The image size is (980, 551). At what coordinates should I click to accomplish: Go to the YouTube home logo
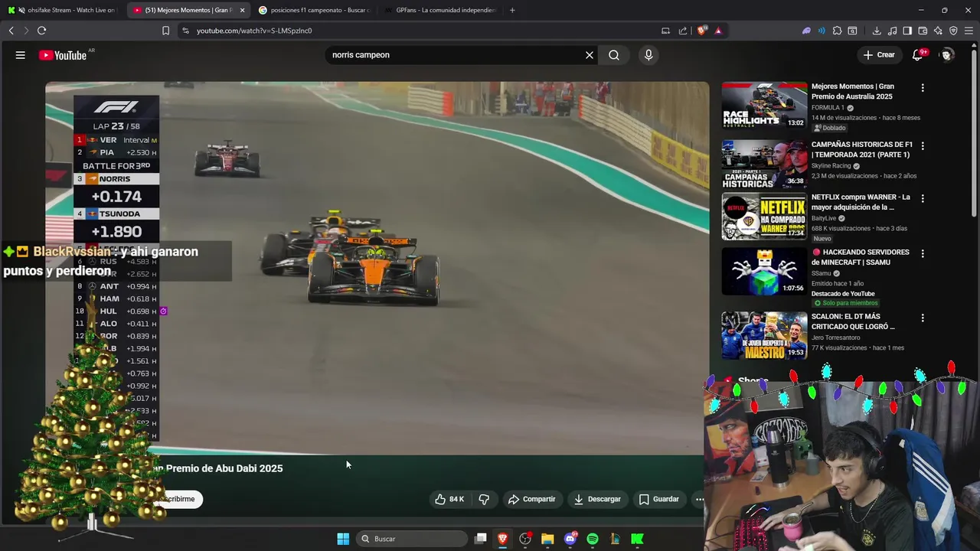click(63, 55)
